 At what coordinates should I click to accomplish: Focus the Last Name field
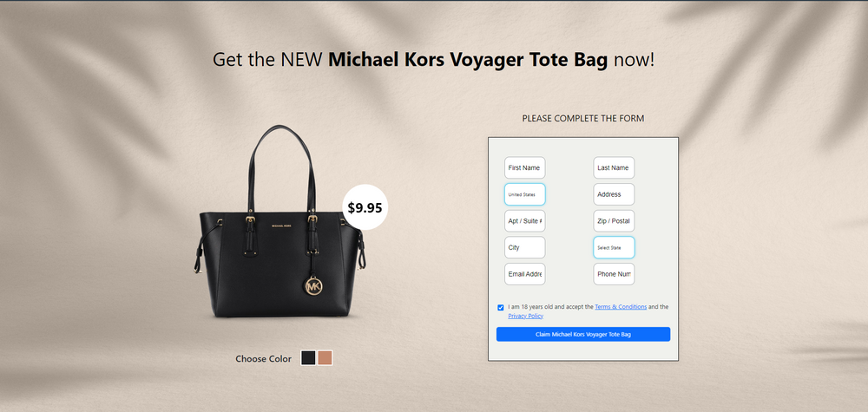pyautogui.click(x=614, y=167)
